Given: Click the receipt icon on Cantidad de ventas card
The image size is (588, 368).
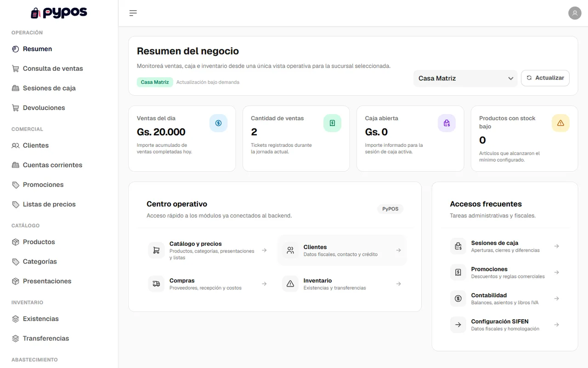Looking at the screenshot, I should click(x=332, y=123).
